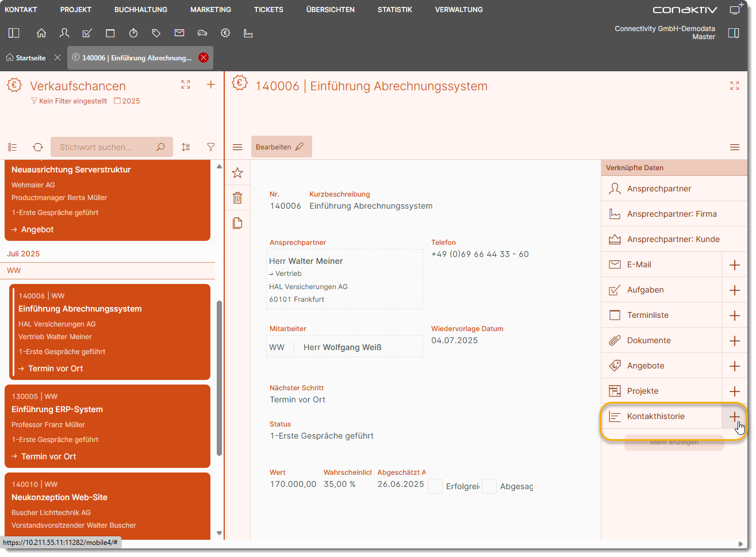756x557 pixels.
Task: Open the filter funnel icon in list
Action: [x=211, y=147]
